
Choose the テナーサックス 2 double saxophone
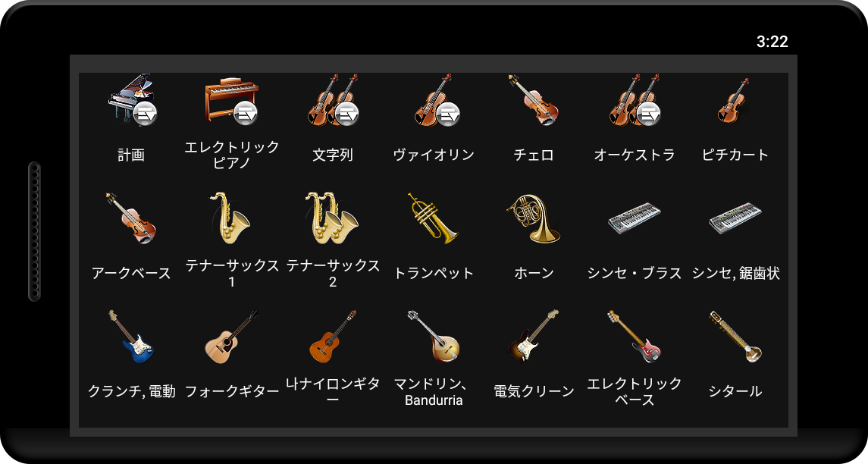click(332, 218)
